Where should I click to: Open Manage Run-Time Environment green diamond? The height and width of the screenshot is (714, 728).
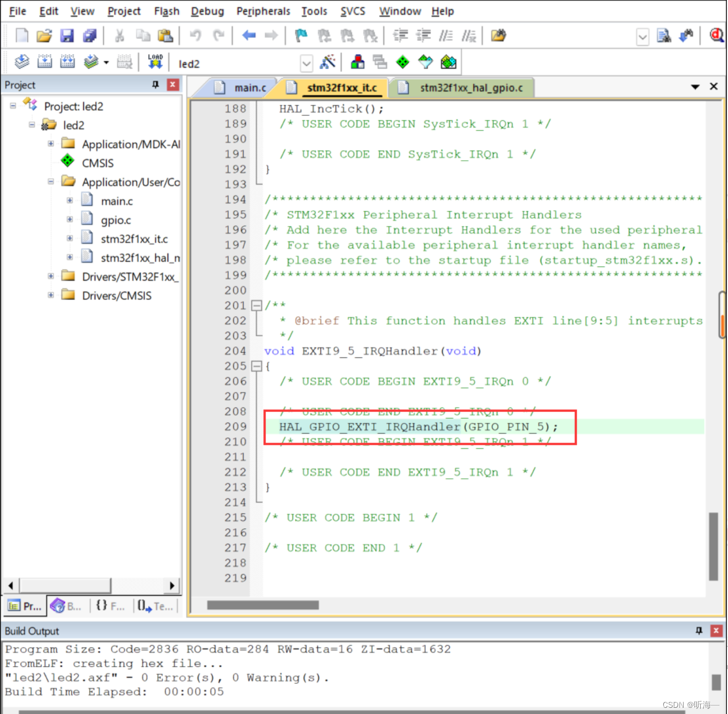point(403,62)
